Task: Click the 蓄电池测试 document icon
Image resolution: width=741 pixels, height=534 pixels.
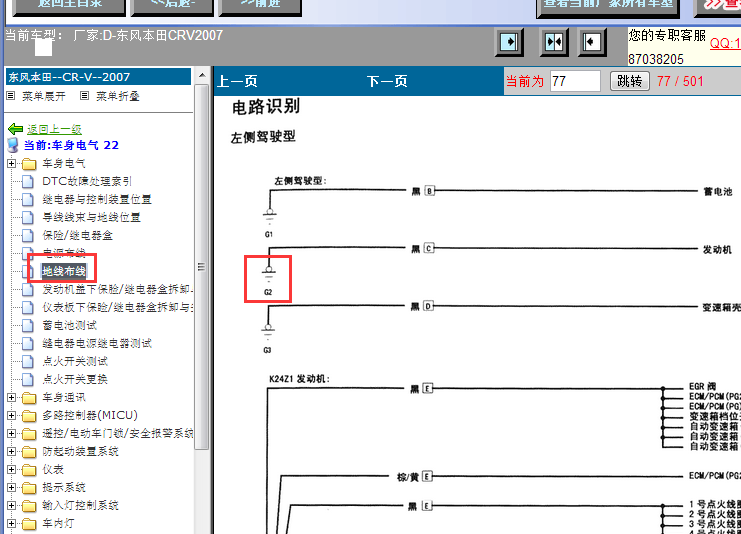Action: (x=28, y=326)
